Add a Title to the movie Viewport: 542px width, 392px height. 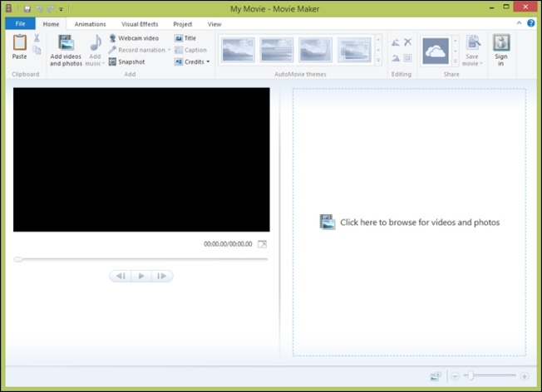(185, 38)
